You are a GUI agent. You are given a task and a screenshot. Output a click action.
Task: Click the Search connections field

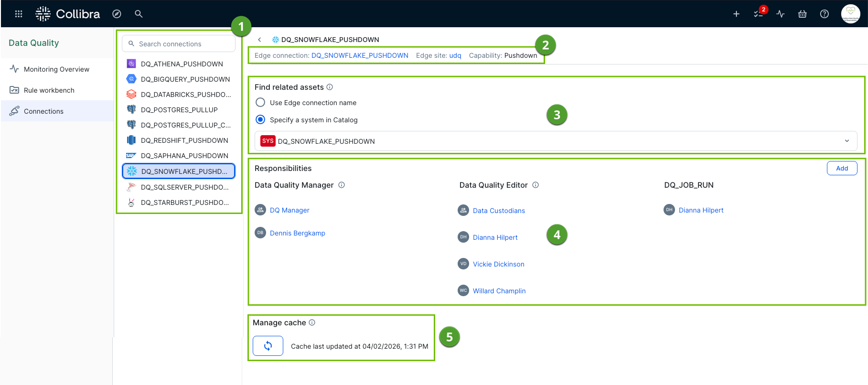[179, 43]
